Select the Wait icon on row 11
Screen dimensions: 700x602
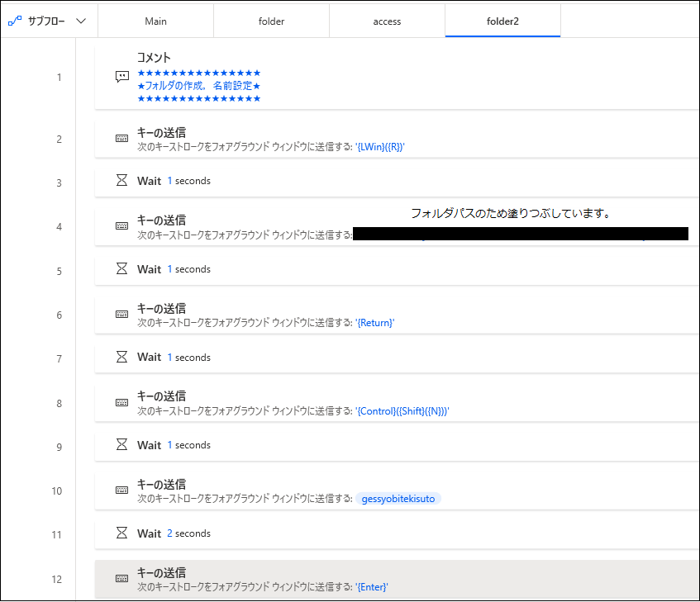[123, 533]
